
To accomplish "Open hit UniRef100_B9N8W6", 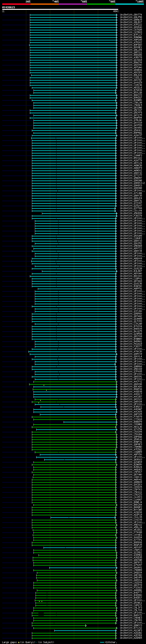I will pyautogui.click(x=131, y=37).
